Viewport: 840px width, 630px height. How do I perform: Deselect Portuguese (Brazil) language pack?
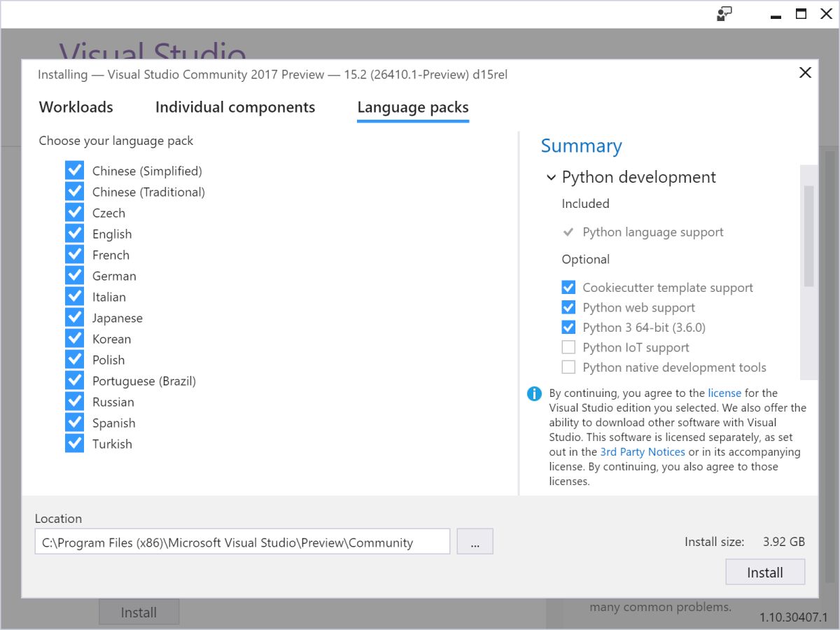(x=74, y=381)
